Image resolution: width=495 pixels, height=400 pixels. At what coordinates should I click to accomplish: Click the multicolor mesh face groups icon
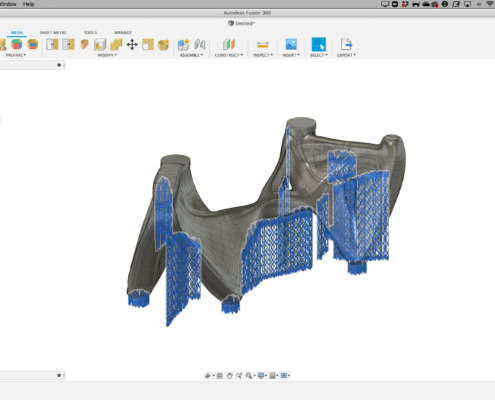coord(16,44)
